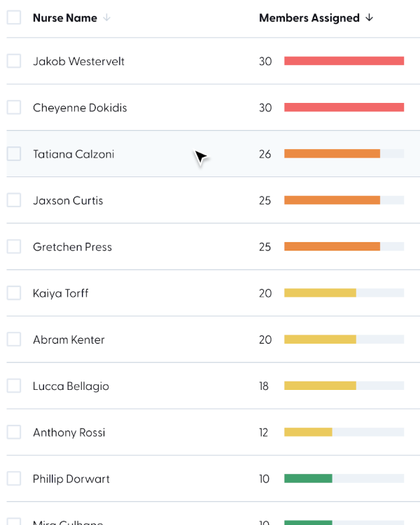Sort by Nurse Name arrow icon

tap(106, 18)
